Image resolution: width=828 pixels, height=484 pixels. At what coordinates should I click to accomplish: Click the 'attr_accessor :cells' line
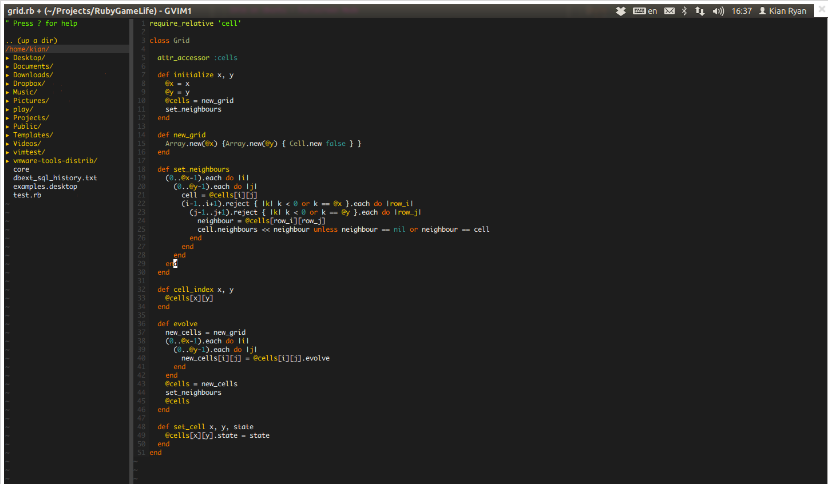(x=197, y=58)
